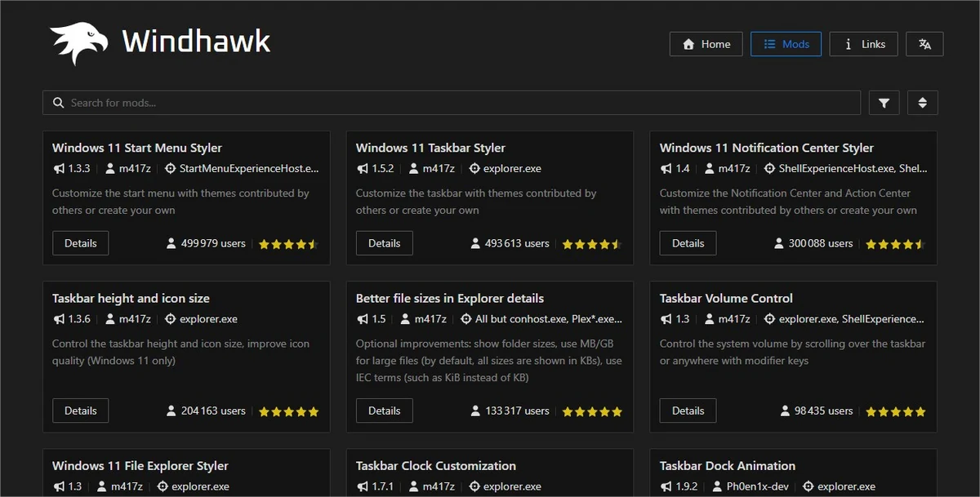Viewport: 980px width, 497px height.
Task: Open the sort order arrows button
Action: (x=922, y=103)
